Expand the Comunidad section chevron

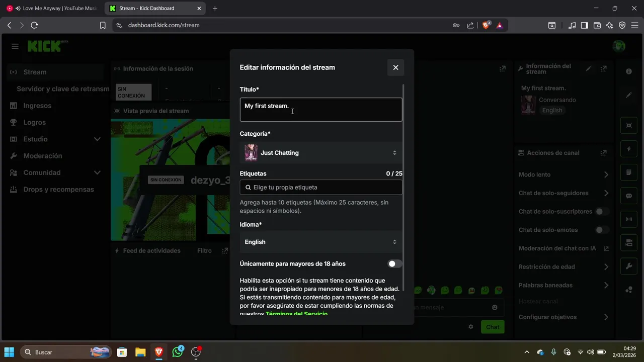point(97,173)
